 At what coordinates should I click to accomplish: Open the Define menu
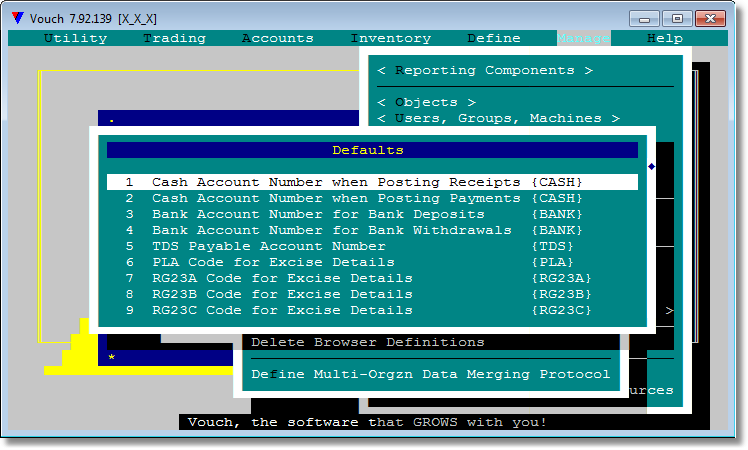tap(494, 38)
